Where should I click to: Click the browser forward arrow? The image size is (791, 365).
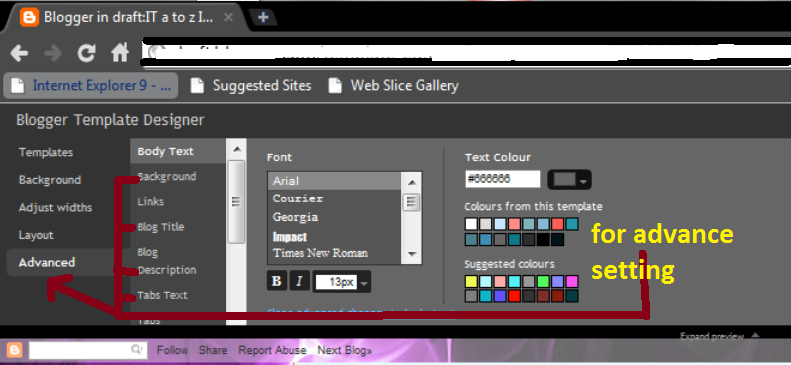tap(53, 53)
